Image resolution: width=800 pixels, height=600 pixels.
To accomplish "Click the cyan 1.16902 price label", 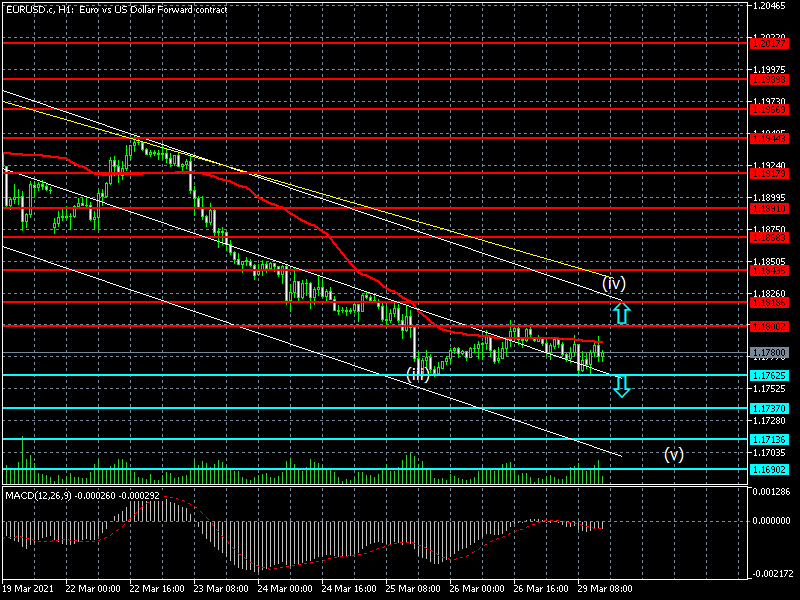I will click(x=769, y=469).
